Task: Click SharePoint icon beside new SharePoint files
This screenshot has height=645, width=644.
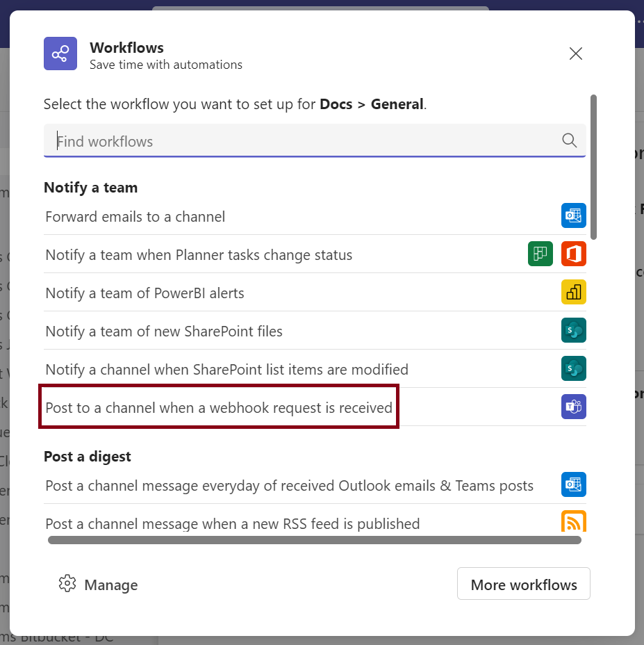Action: point(573,330)
